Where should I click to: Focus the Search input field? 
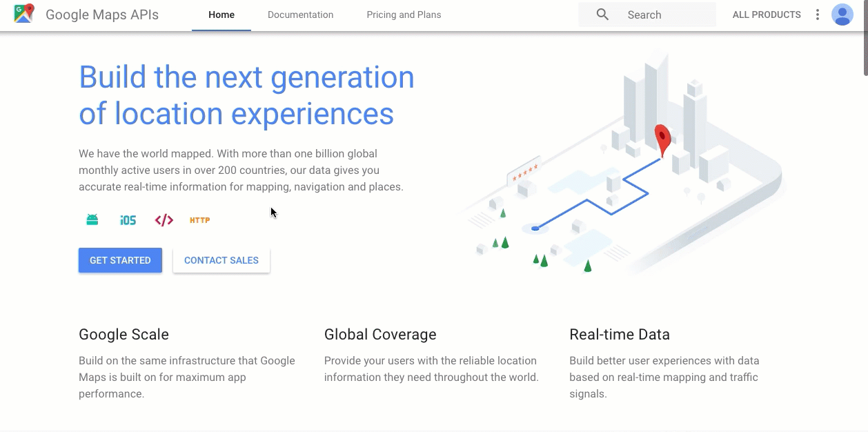(x=647, y=14)
